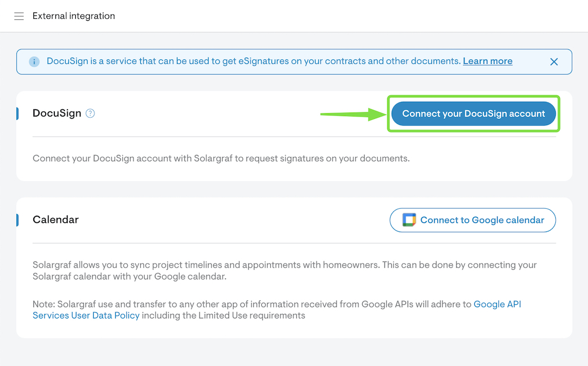588x366 pixels.
Task: Select the Calendar section heading
Action: point(55,219)
